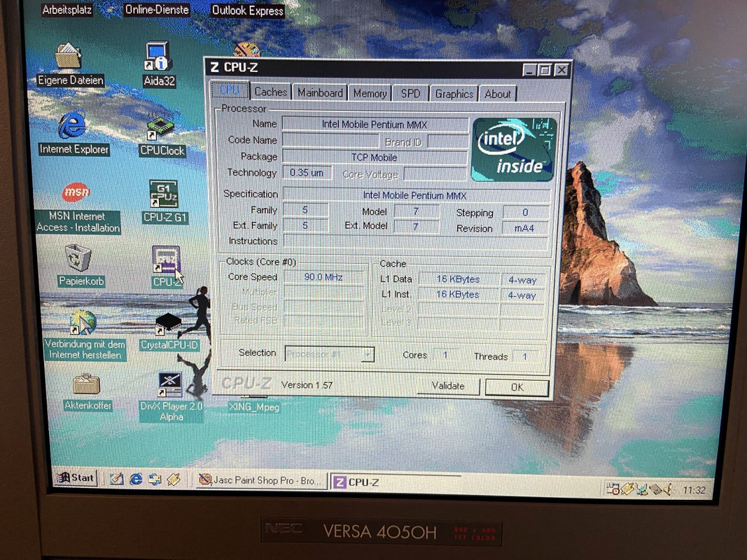The height and width of the screenshot is (560, 747).
Task: Click the L1 Data 16 KBytes value
Action: [x=459, y=279]
